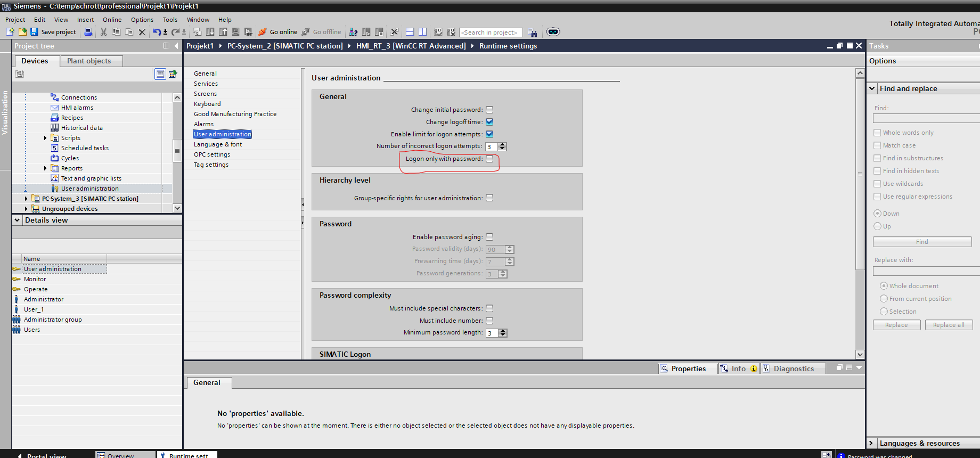Click the Save project button
980x458 pixels.
(x=53, y=32)
